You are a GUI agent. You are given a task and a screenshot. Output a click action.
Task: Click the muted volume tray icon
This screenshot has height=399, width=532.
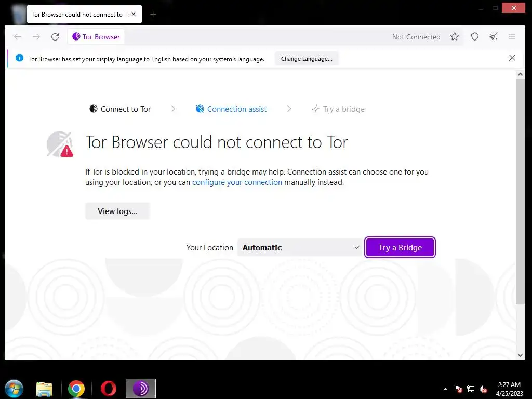pyautogui.click(x=484, y=389)
